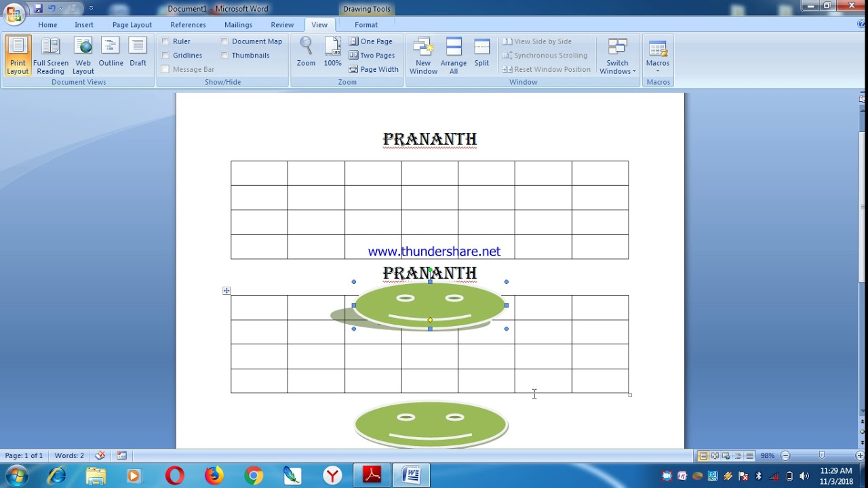Click the zoom in plus button
The height and width of the screenshot is (488, 868).
[x=860, y=456]
